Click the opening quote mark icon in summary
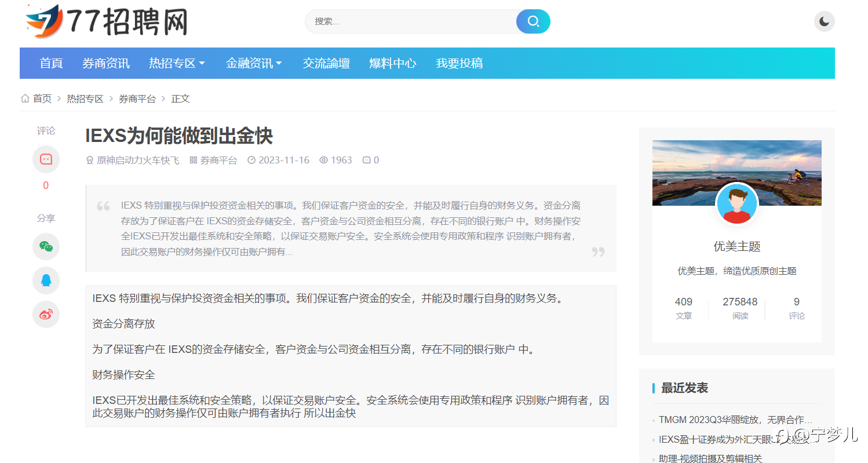The image size is (868, 463). click(103, 206)
